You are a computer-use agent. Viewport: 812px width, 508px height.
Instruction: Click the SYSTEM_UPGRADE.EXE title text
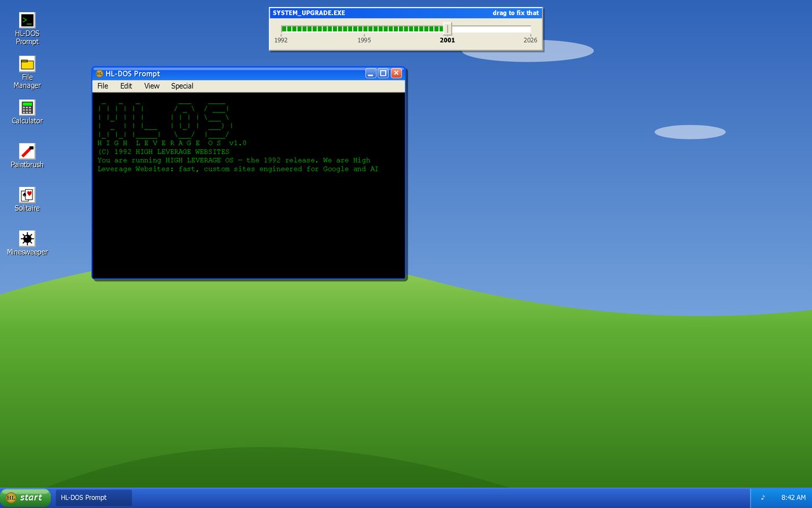pos(309,13)
